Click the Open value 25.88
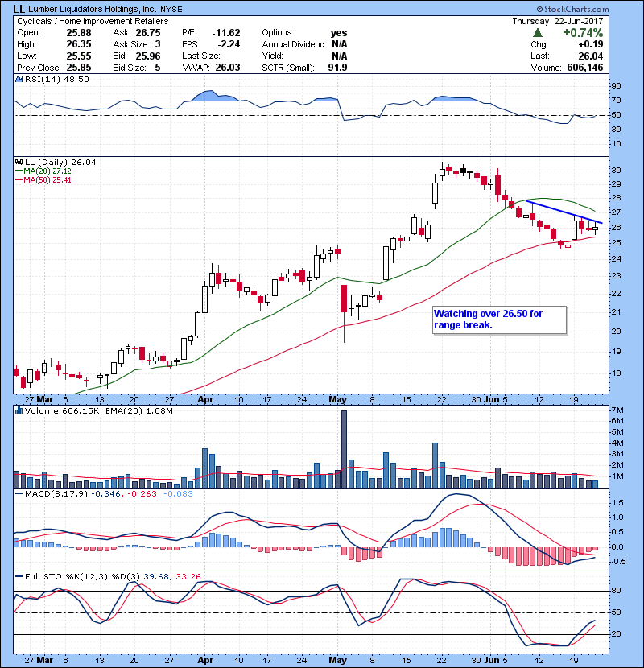 tap(78, 32)
